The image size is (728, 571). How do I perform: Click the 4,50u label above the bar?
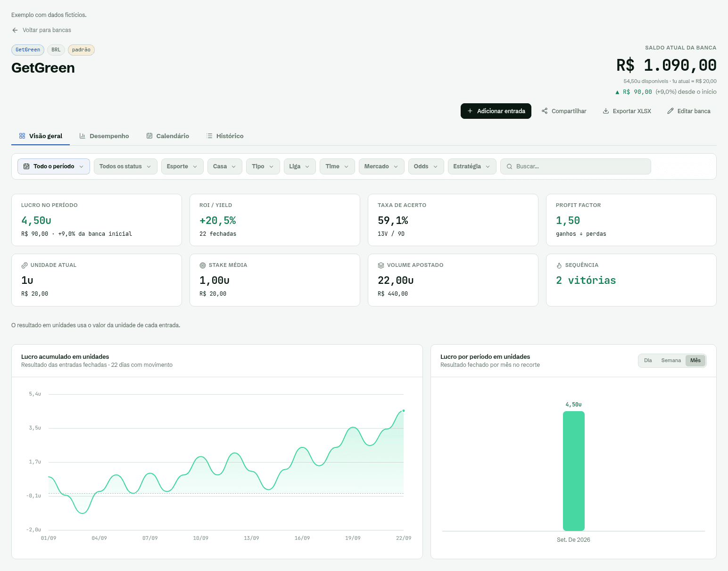573,405
